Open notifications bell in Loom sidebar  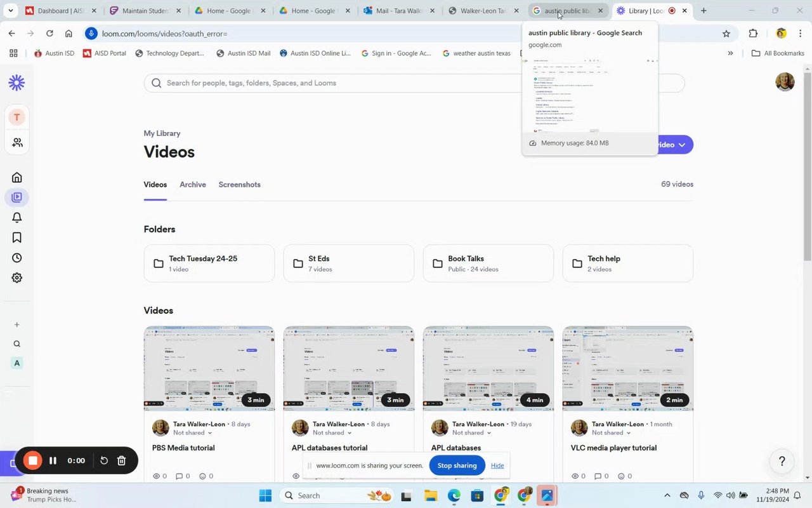(x=16, y=217)
